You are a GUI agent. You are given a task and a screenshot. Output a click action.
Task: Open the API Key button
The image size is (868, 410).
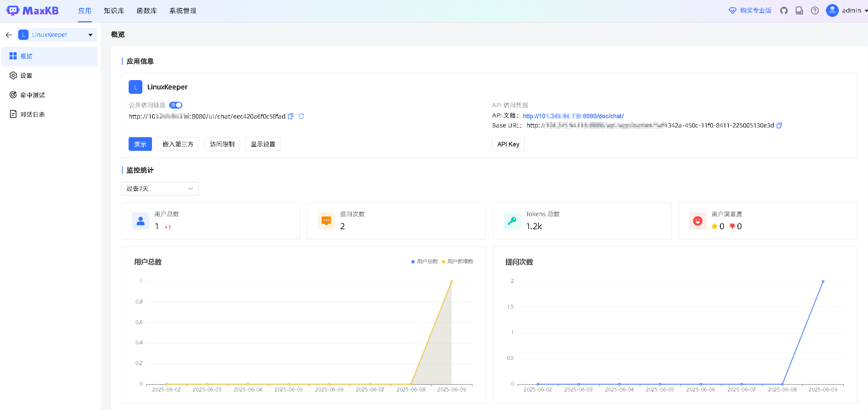click(508, 144)
